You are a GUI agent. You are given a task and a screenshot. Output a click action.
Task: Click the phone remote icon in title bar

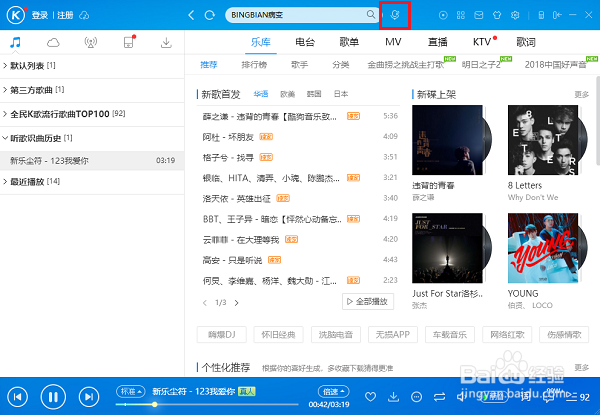[541, 15]
